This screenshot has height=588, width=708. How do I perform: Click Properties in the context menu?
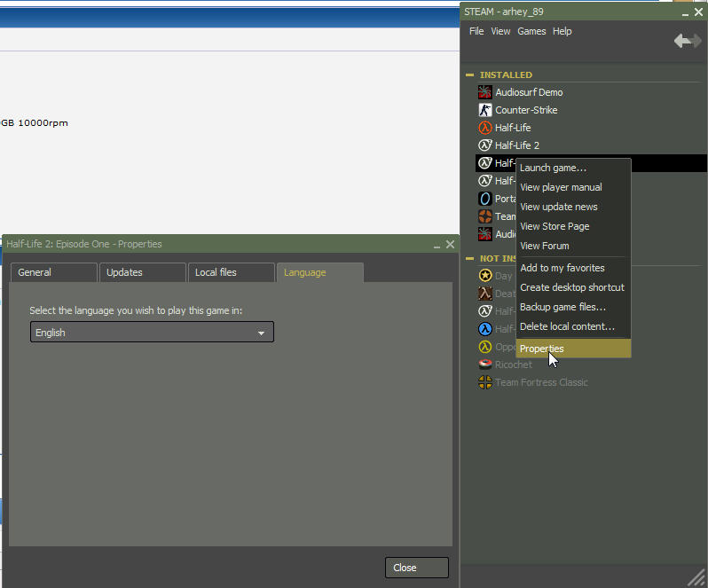[x=573, y=349]
